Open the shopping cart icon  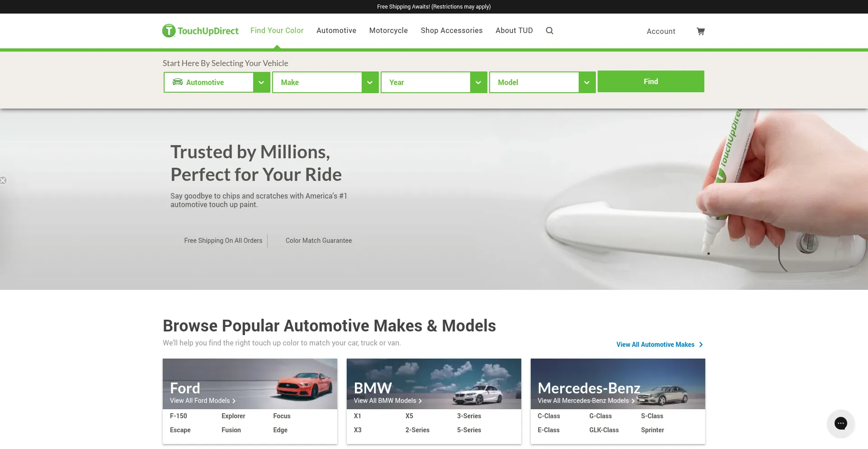[x=700, y=31]
